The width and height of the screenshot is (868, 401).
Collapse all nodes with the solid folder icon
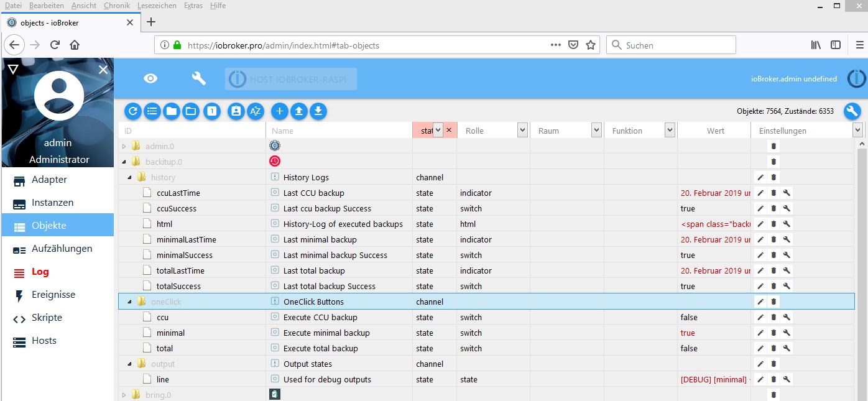(172, 111)
